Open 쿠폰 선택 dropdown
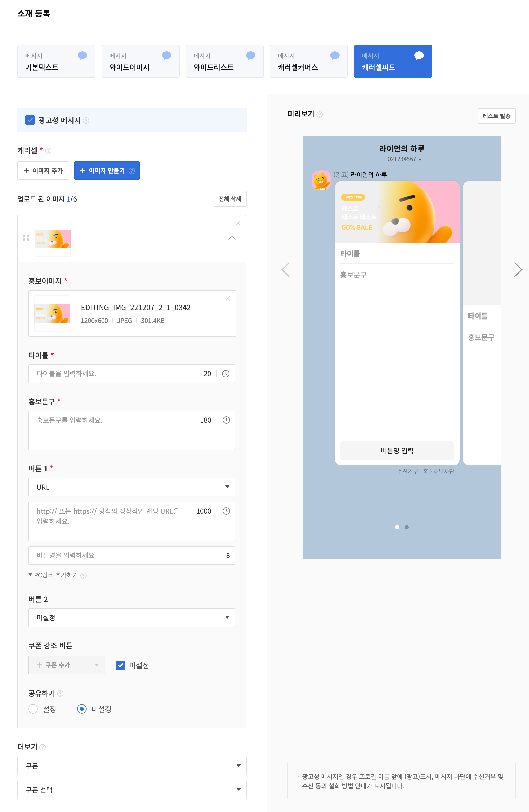This screenshot has height=812, width=529. pyautogui.click(x=132, y=790)
